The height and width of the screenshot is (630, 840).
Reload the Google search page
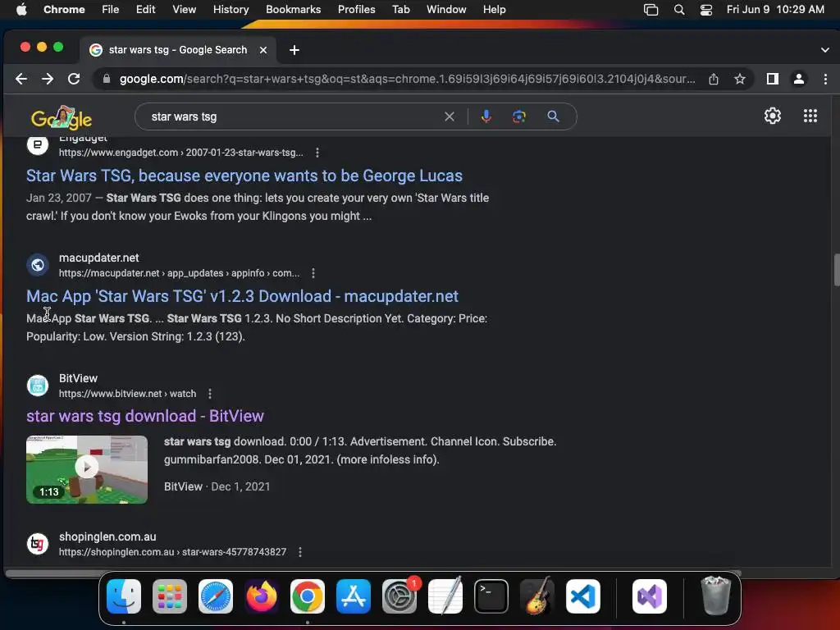tap(74, 79)
